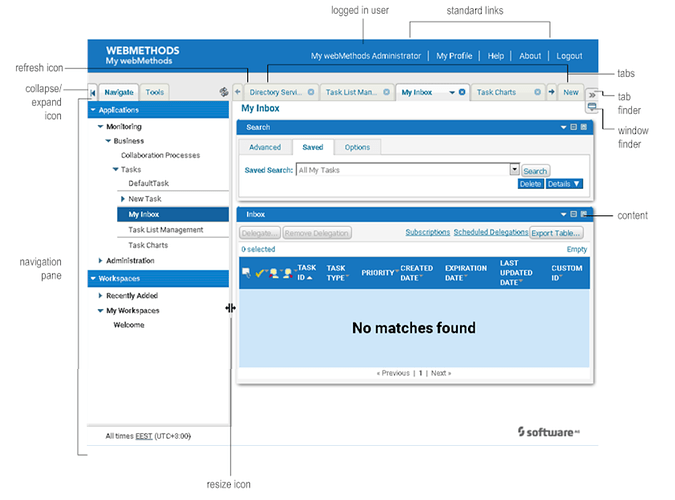Click My webMethods Administrator user link
The height and width of the screenshot is (500, 675).
tap(366, 56)
